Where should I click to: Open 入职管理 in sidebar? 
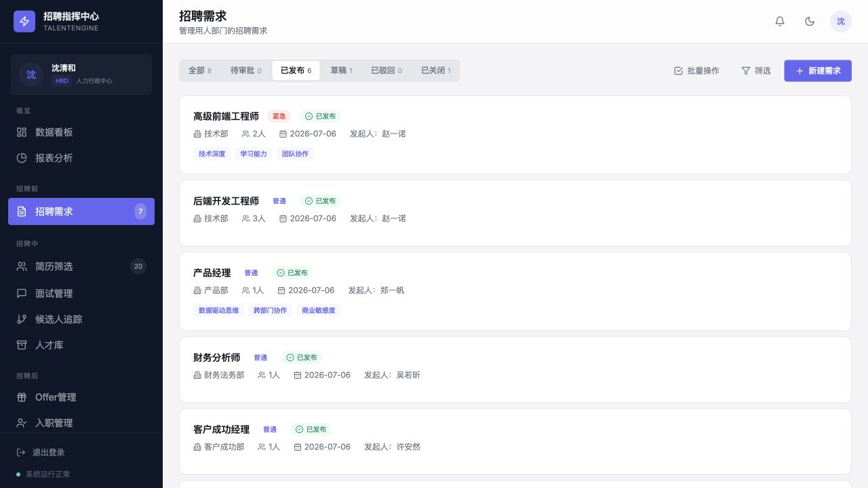tap(81, 423)
